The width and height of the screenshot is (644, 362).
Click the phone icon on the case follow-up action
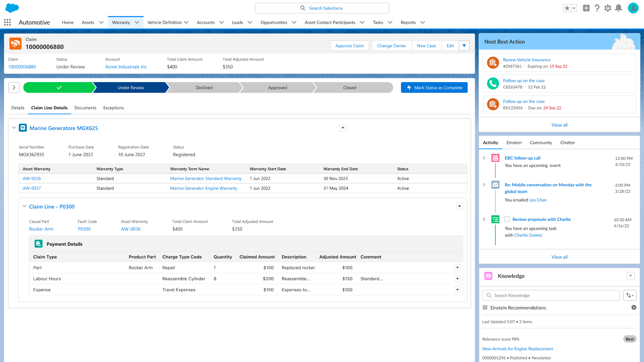click(493, 83)
